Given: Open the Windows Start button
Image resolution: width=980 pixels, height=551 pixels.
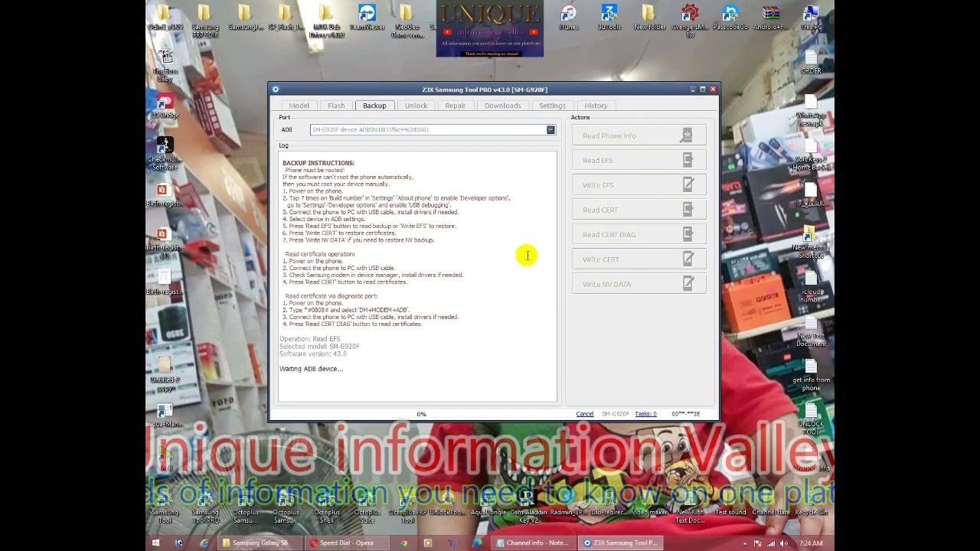Looking at the screenshot, I should coord(156,543).
